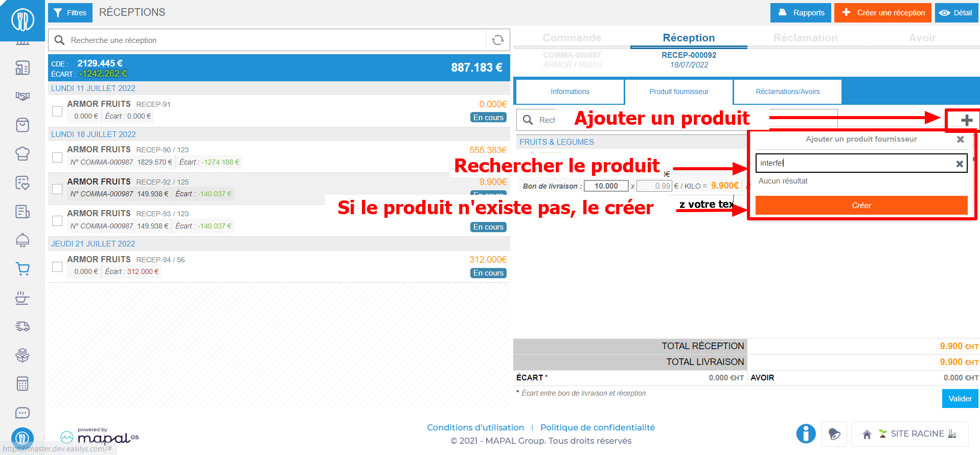Open the handshake suppliers icon in sidebar

point(22,96)
